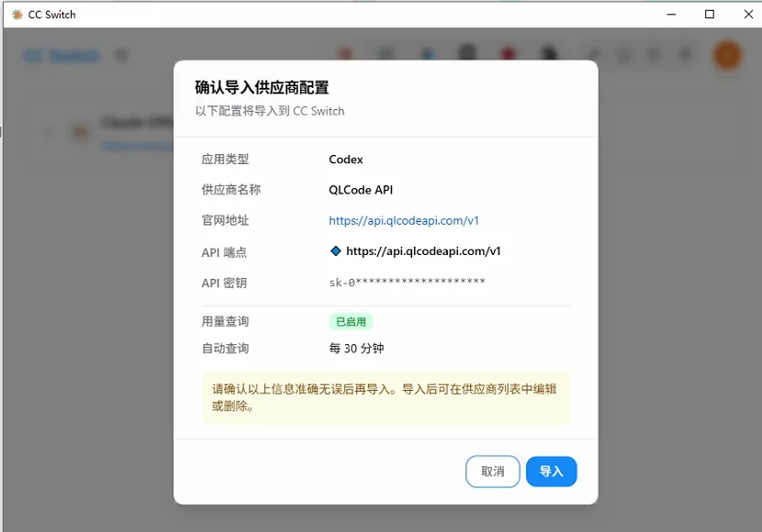Click the API 端点 URL text
Image resolution: width=762 pixels, height=532 pixels.
tap(423, 251)
